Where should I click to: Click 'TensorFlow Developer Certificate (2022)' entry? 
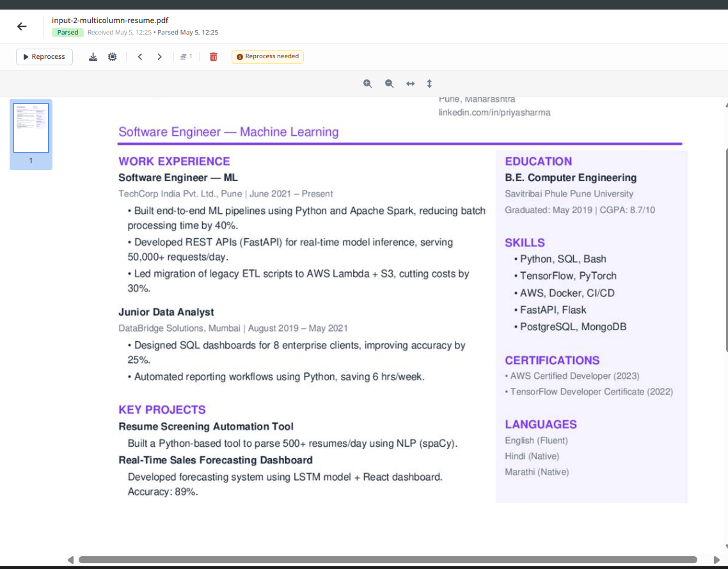(x=589, y=392)
